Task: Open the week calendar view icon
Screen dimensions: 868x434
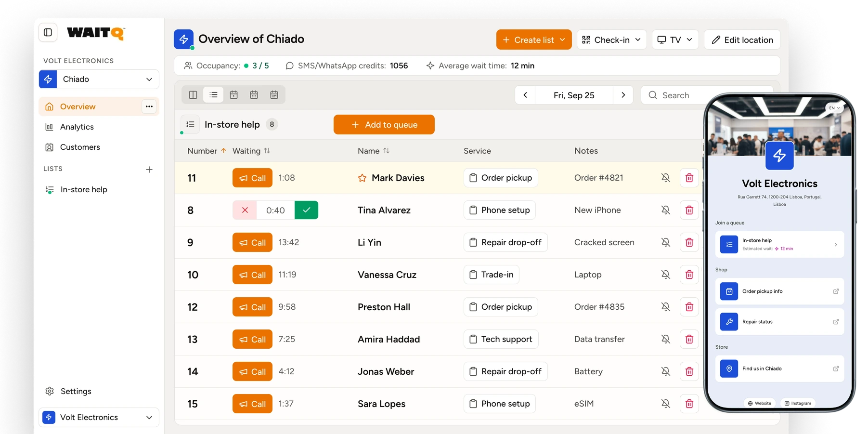Action: tap(254, 95)
